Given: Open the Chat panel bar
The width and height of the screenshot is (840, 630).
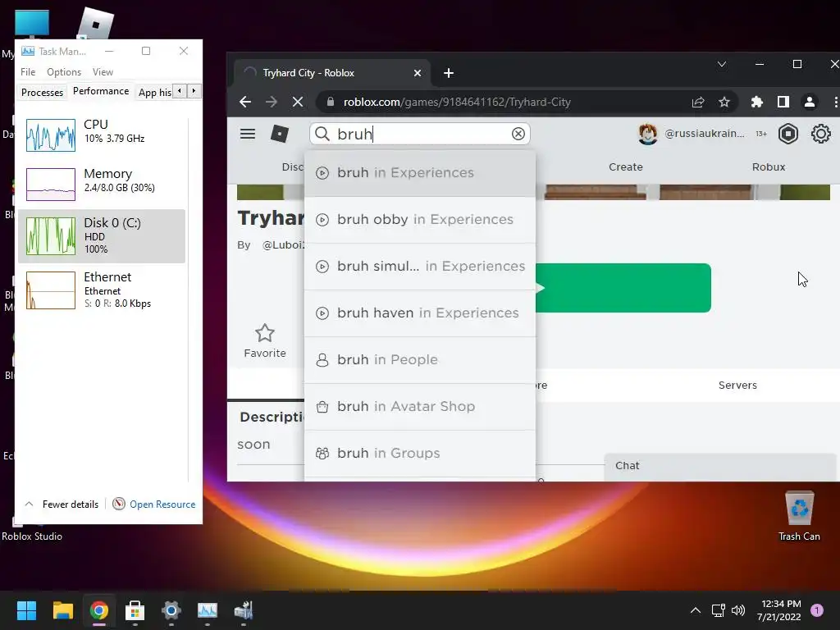Looking at the screenshot, I should pyautogui.click(x=720, y=466).
